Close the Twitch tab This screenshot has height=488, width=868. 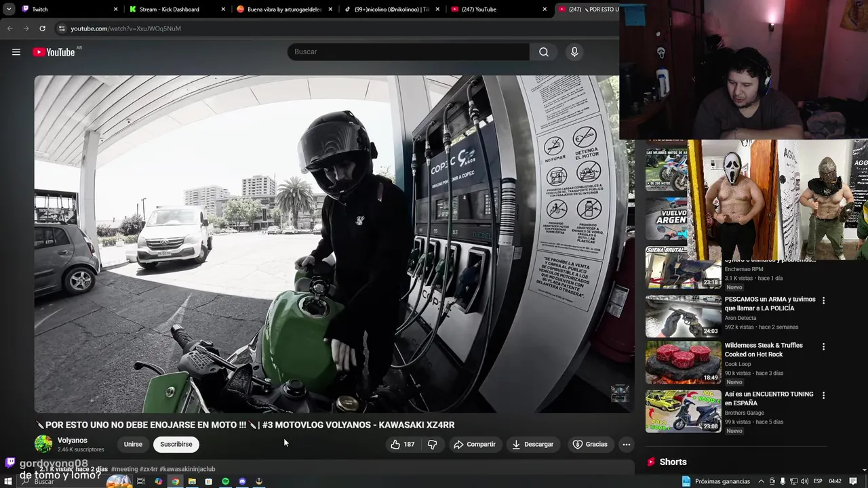[x=115, y=9]
